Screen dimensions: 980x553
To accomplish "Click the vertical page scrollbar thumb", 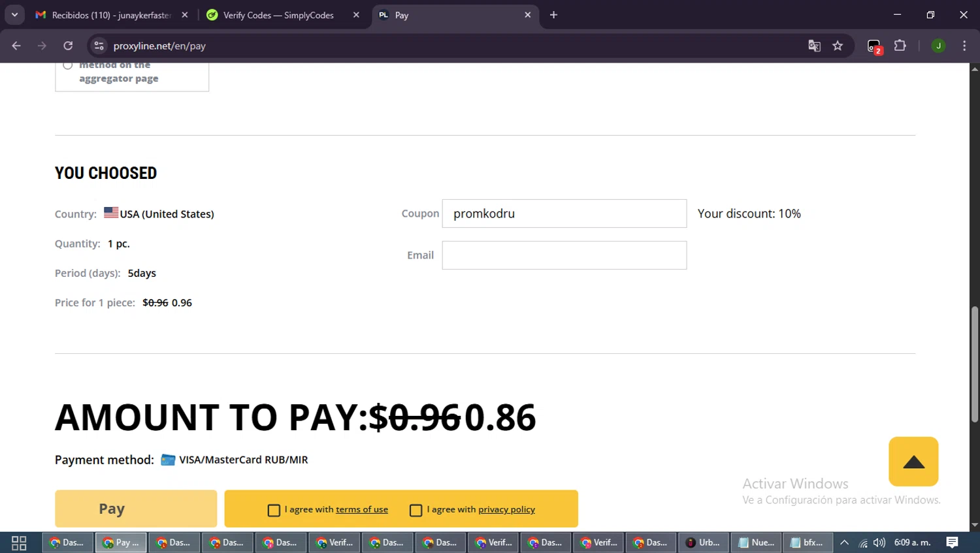I will click(x=975, y=364).
